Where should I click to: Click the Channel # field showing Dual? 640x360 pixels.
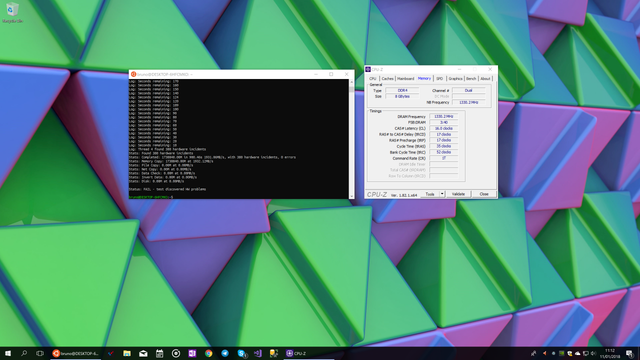[x=469, y=90]
